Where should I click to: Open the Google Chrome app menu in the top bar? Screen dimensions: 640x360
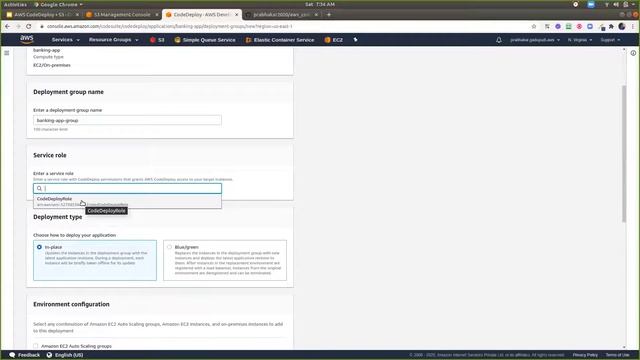tap(58, 4)
